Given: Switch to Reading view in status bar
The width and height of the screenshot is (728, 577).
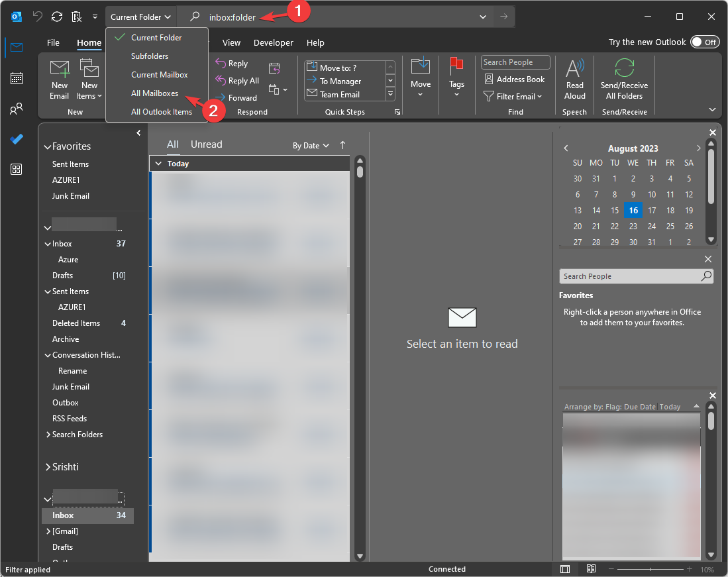Looking at the screenshot, I should 591,569.
